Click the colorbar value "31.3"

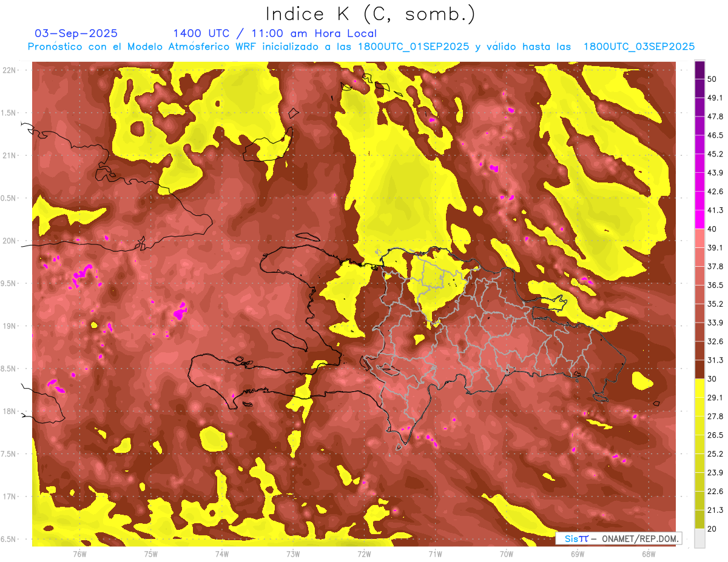(715, 360)
